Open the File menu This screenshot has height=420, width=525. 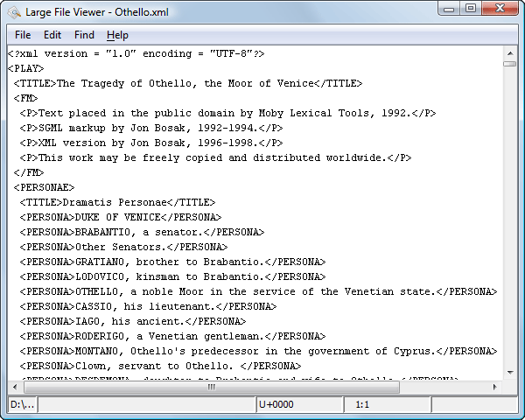(23, 35)
